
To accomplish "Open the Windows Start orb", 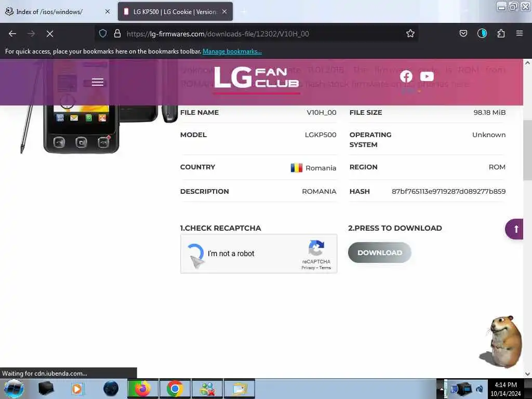I will coord(14,389).
